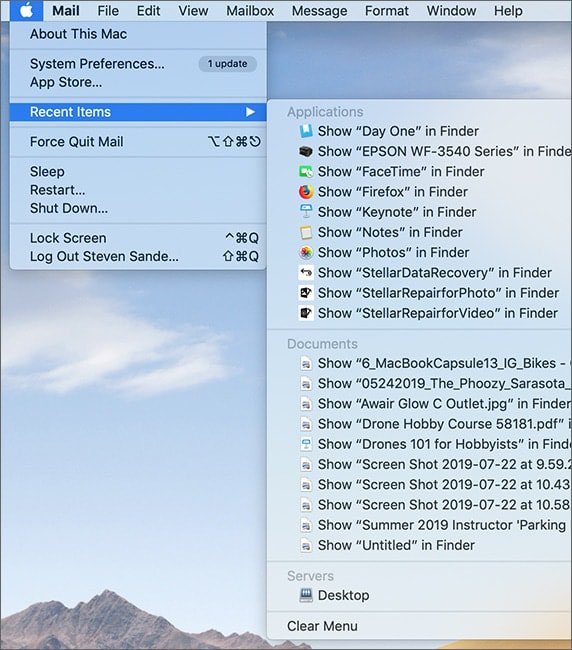This screenshot has height=650, width=572.
Task: Open the View menu
Action: click(193, 11)
